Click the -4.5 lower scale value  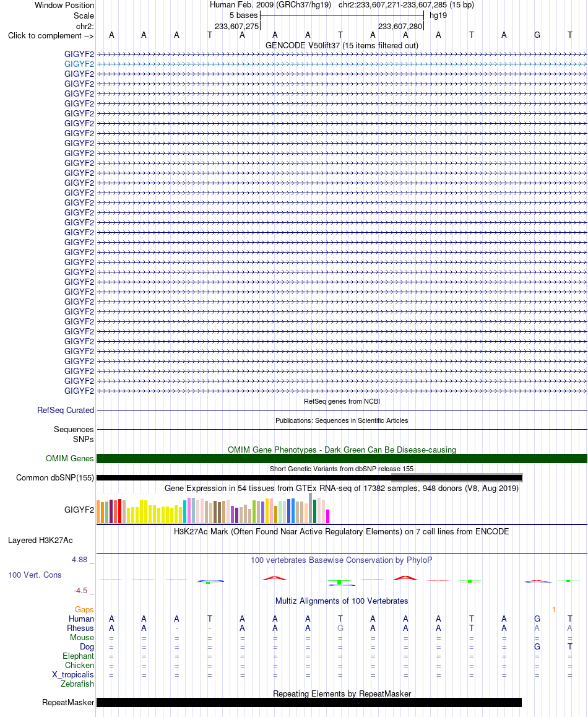[80, 591]
